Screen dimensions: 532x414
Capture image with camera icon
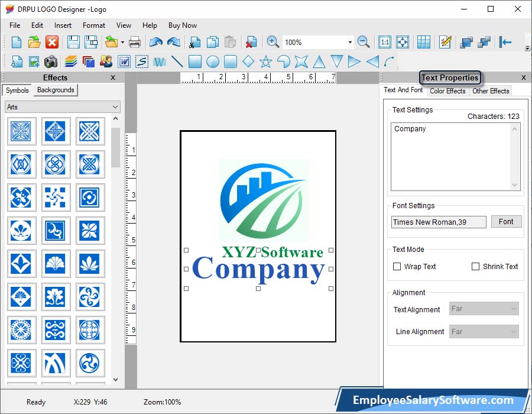point(51,62)
